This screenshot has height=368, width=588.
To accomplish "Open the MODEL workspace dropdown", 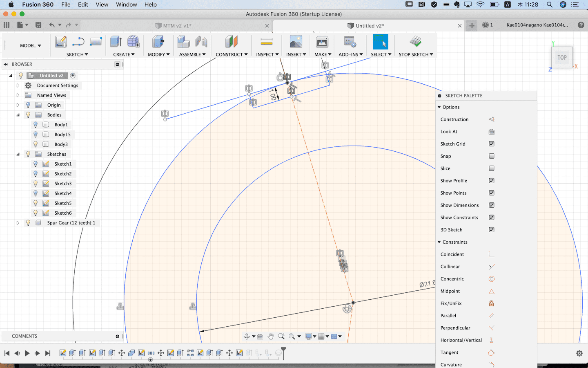I will pos(31,45).
